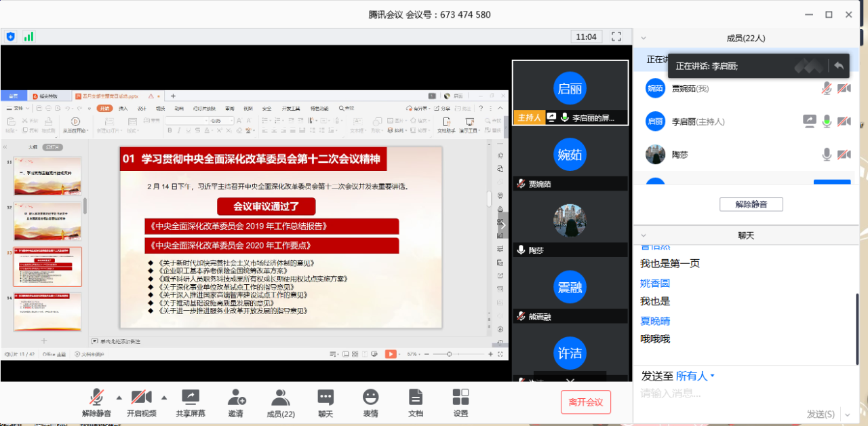
Task: Open the 设置 settings icon
Action: tap(460, 398)
